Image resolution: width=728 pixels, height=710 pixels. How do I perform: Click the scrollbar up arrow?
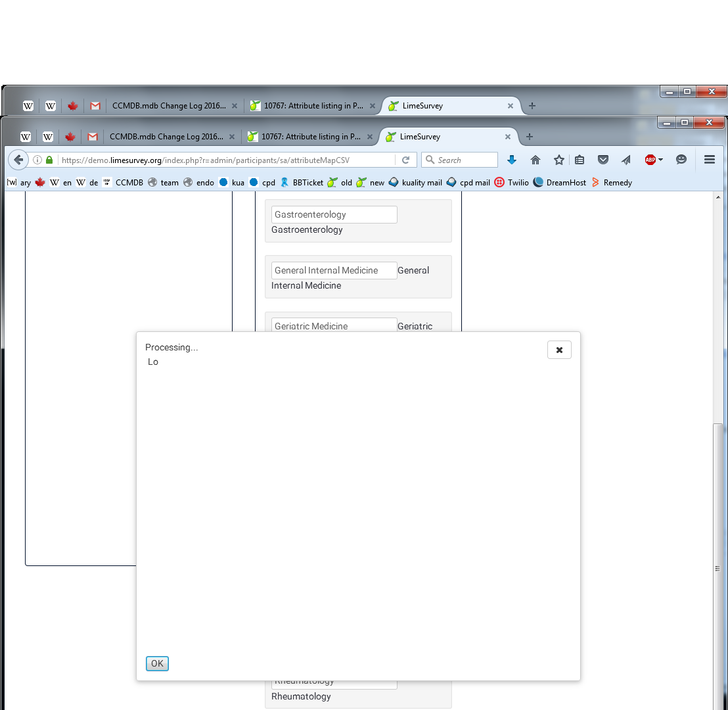pos(717,197)
